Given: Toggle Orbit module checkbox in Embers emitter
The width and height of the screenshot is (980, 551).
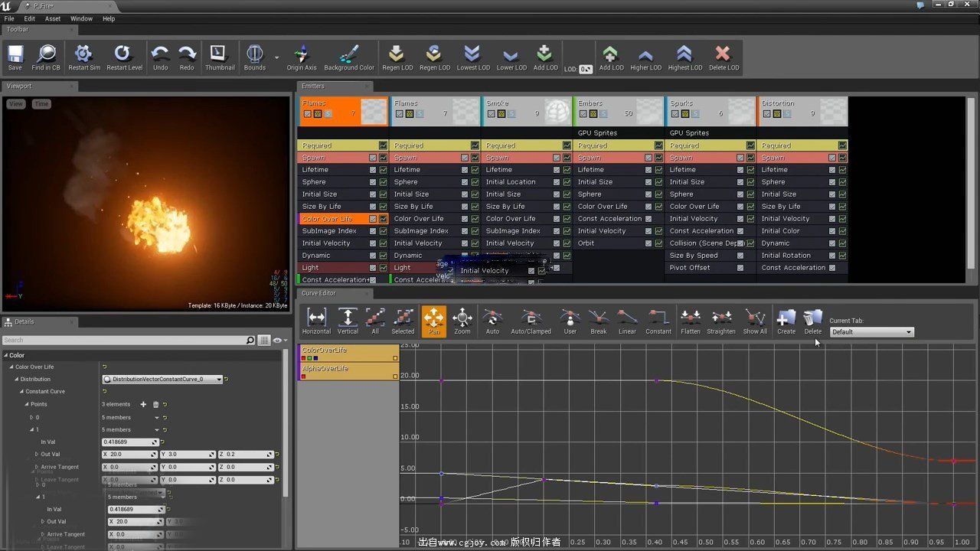Looking at the screenshot, I should click(x=648, y=243).
